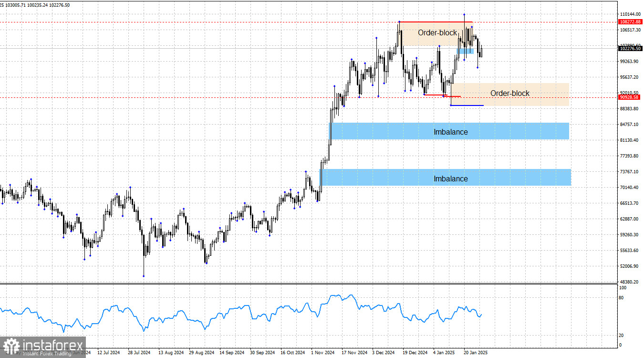Viewport: 644px width, 358px height.
Task: Click the 77393.80 price axis label
Action: [x=630, y=156]
